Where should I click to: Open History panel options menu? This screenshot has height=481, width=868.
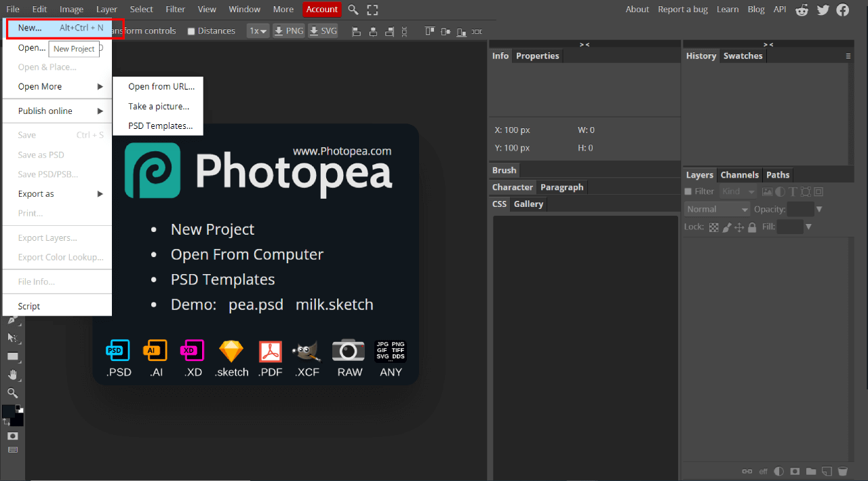coord(848,56)
